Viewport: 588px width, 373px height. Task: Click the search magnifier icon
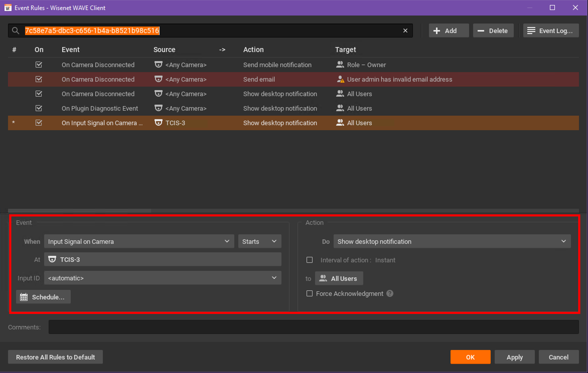(15, 31)
